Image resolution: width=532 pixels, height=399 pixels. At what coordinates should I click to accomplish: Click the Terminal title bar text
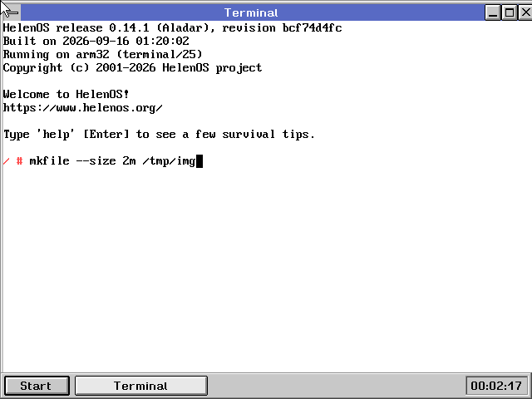[251, 13]
